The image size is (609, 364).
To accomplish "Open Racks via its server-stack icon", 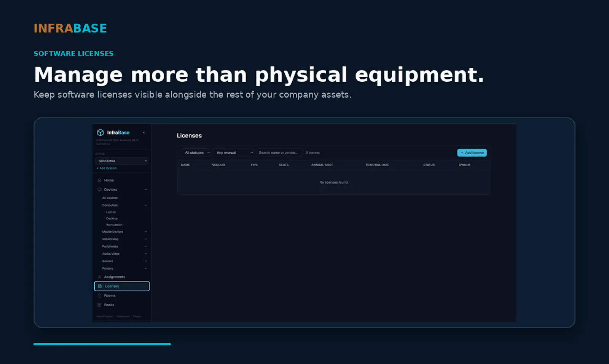I will [99, 305].
